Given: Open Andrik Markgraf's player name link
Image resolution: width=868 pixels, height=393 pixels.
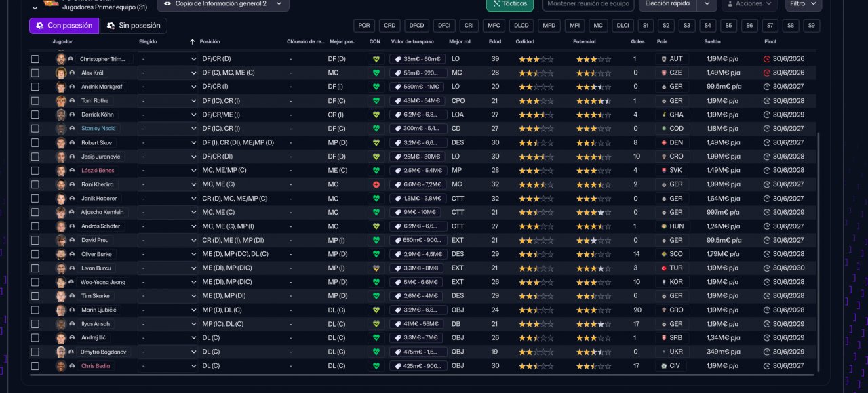Looking at the screenshot, I should [102, 87].
